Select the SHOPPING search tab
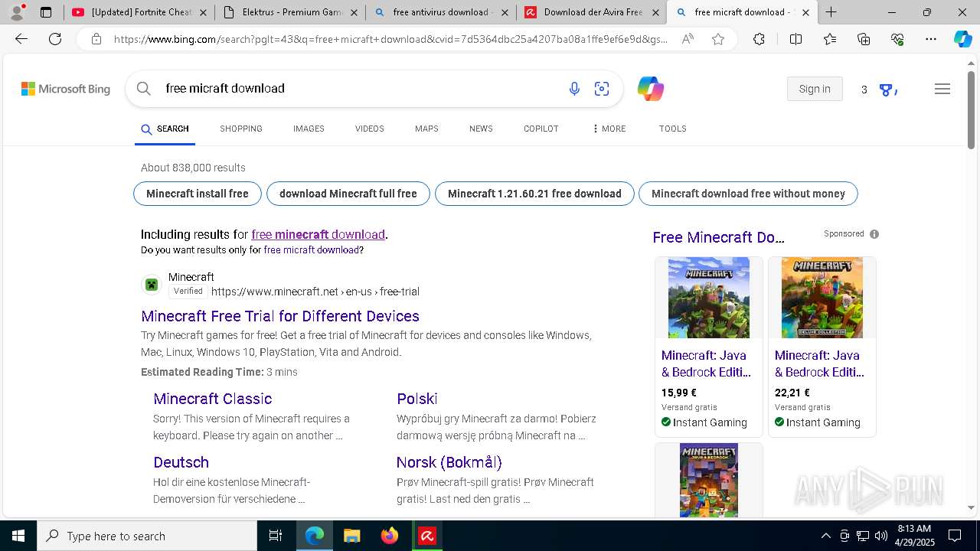 tap(241, 129)
